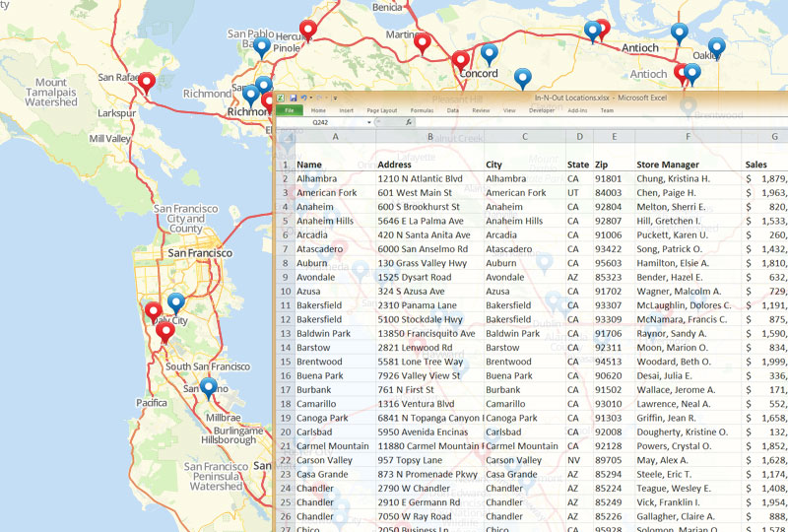Click the blue pin north of Antioch label
The width and height of the screenshot is (788, 532).
680,33
